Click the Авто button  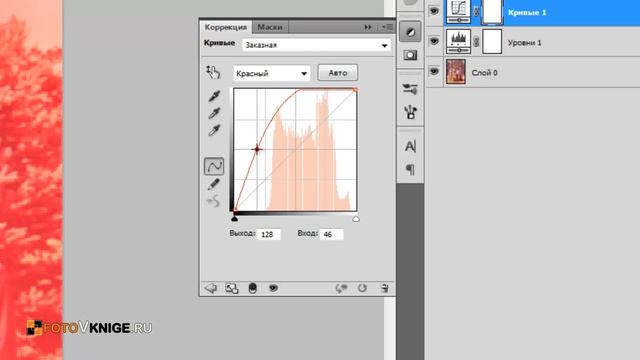[x=338, y=73]
